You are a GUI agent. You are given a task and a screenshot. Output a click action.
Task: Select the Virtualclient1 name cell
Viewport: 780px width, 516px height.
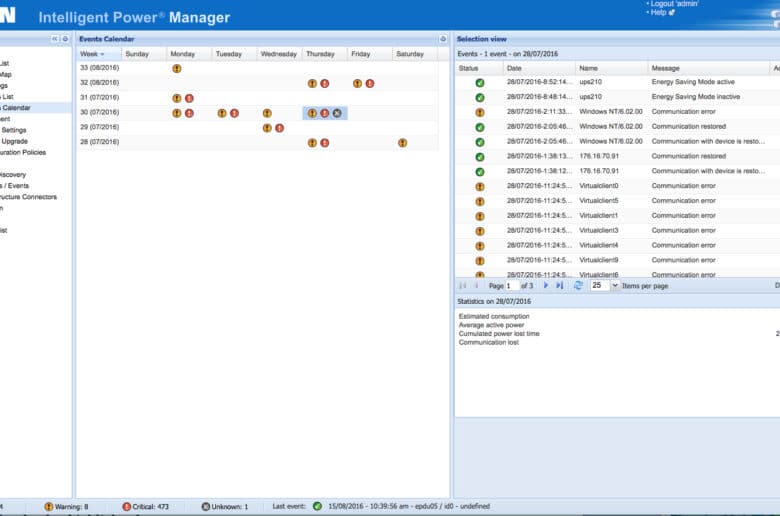point(598,215)
